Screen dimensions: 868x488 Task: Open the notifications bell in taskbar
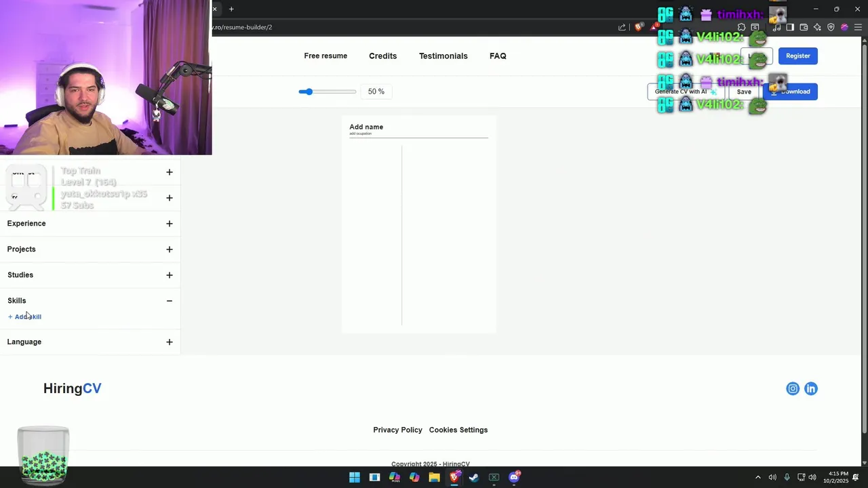(856, 477)
